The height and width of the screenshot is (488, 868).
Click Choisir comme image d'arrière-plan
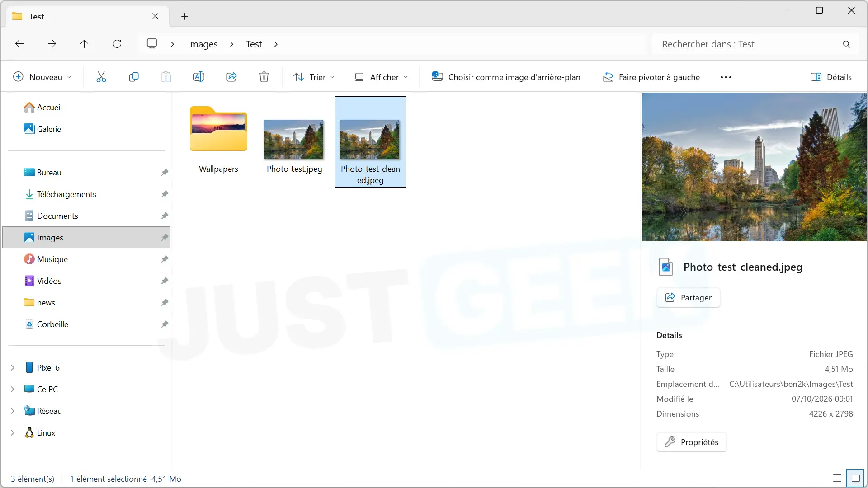coord(506,77)
